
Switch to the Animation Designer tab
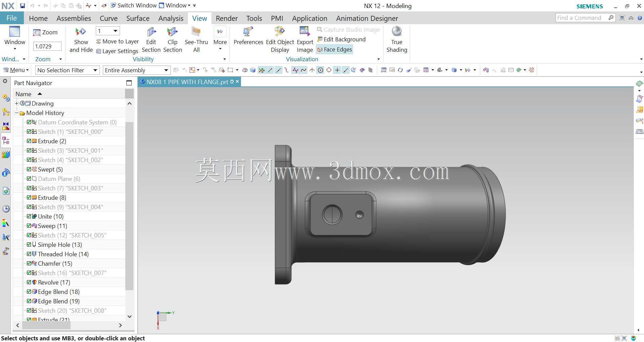point(367,18)
